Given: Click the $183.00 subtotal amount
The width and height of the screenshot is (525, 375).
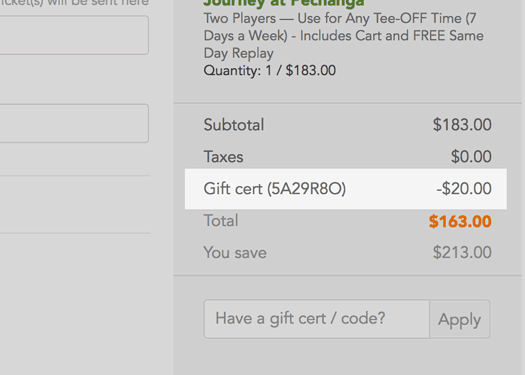Looking at the screenshot, I should pyautogui.click(x=462, y=125).
